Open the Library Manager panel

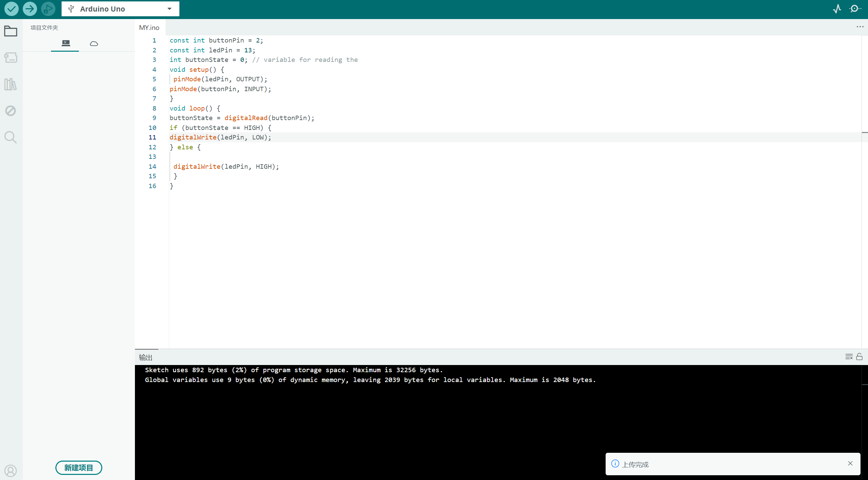pyautogui.click(x=11, y=84)
